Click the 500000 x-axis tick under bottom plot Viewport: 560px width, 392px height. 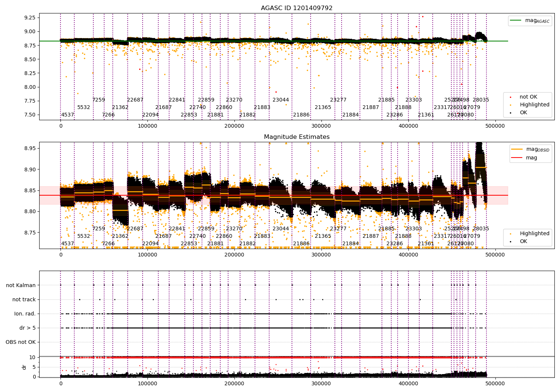495,383
